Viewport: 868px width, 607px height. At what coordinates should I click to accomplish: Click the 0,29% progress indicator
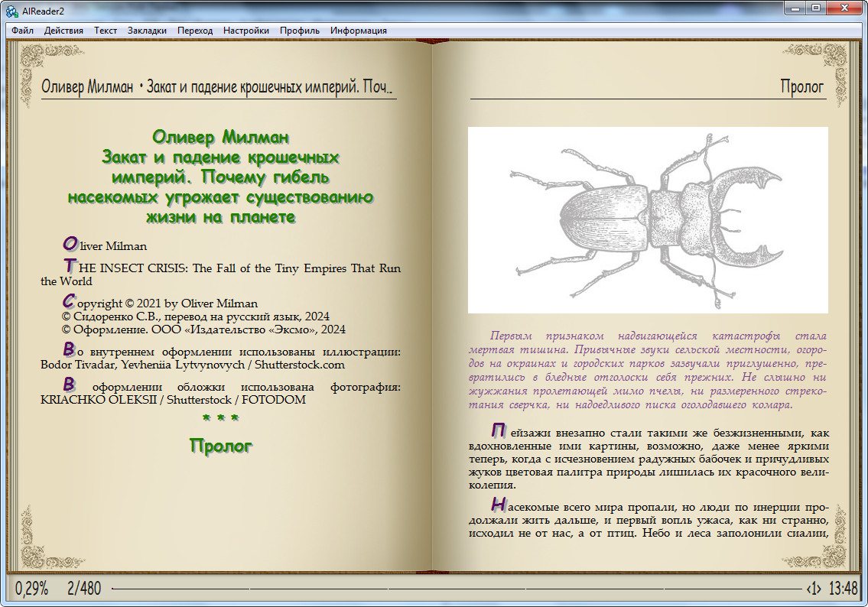pyautogui.click(x=32, y=588)
